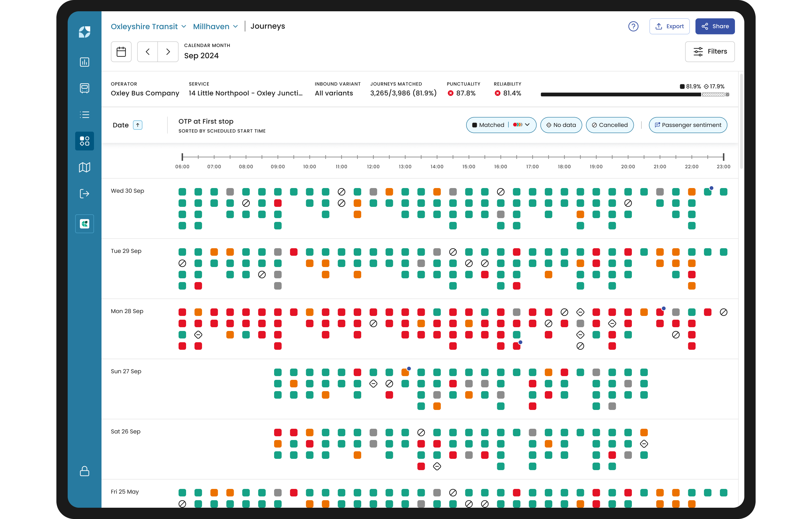Viewport: 812px width, 519px height.
Task: Click the Export button
Action: coord(669,26)
